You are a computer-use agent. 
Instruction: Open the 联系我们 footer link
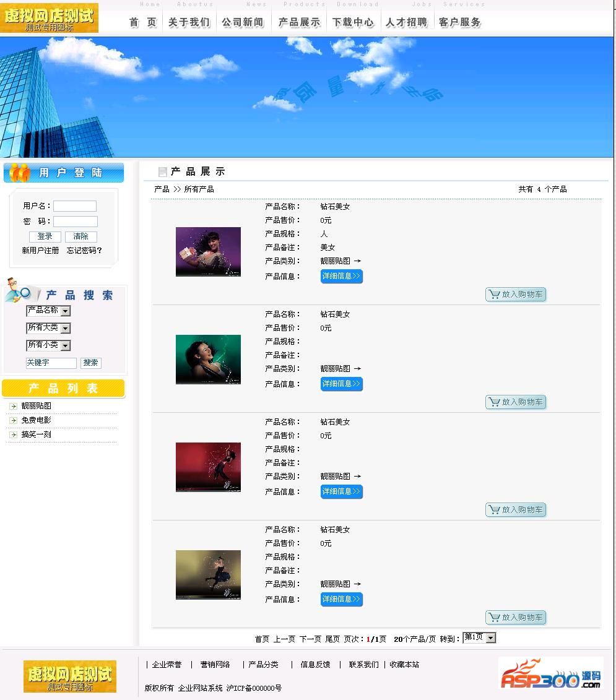point(363,665)
